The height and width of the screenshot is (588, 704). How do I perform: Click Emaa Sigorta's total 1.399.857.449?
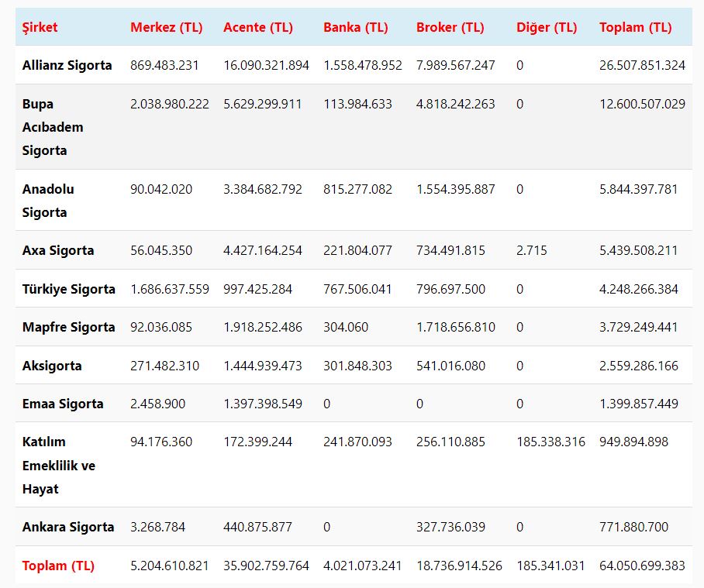[x=638, y=404]
